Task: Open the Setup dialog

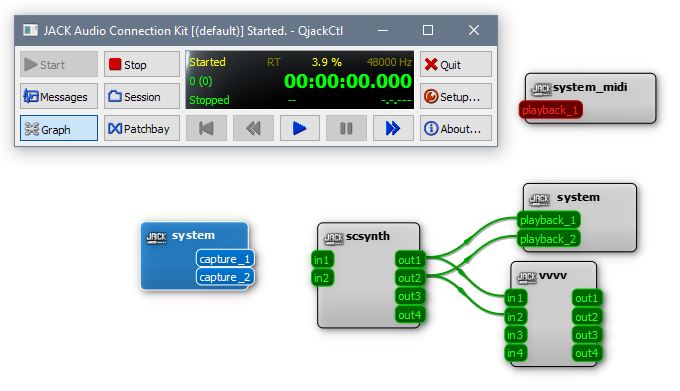Action: pyautogui.click(x=455, y=96)
